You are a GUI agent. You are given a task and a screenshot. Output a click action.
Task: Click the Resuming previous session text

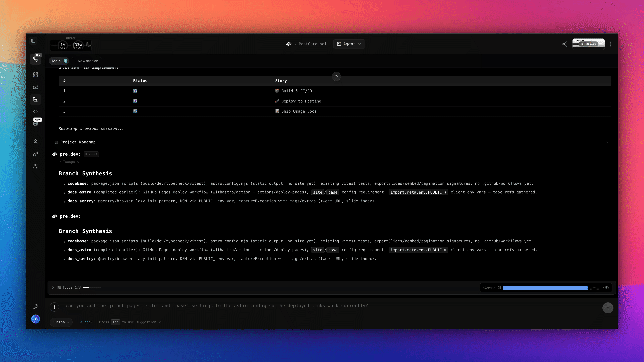tap(91, 129)
